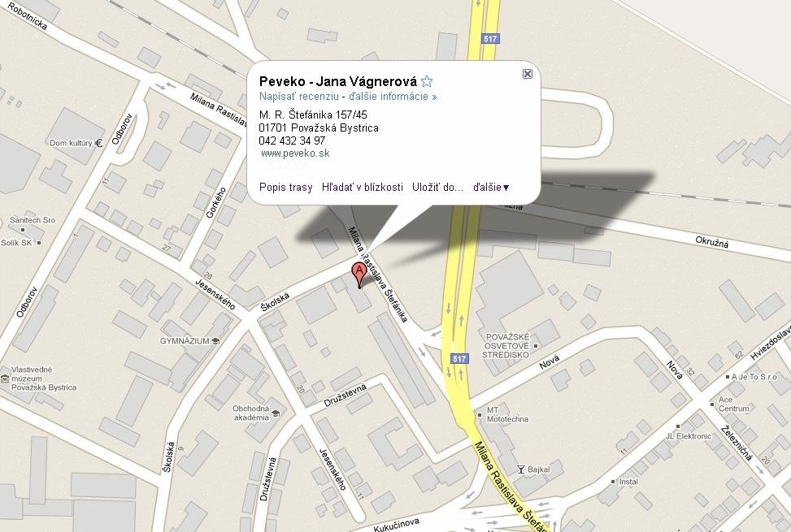Open the Napísať recenziu link
This screenshot has height=532, width=791.
298,96
